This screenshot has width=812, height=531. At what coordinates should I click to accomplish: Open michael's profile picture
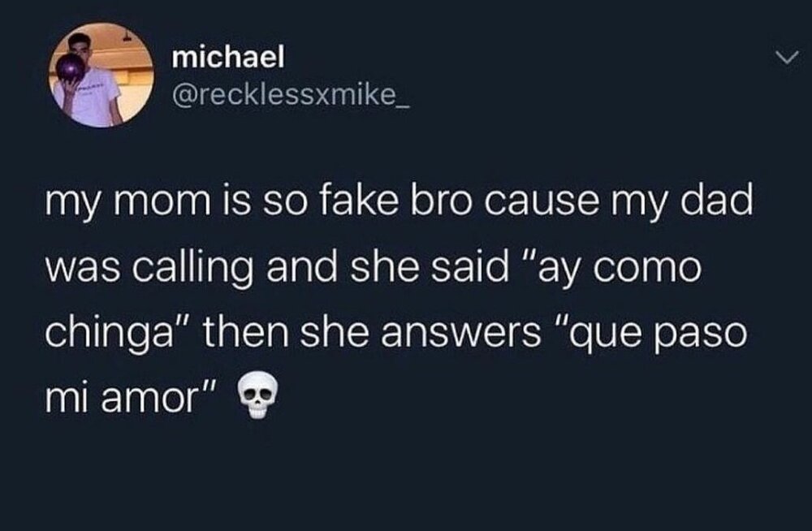click(101, 75)
